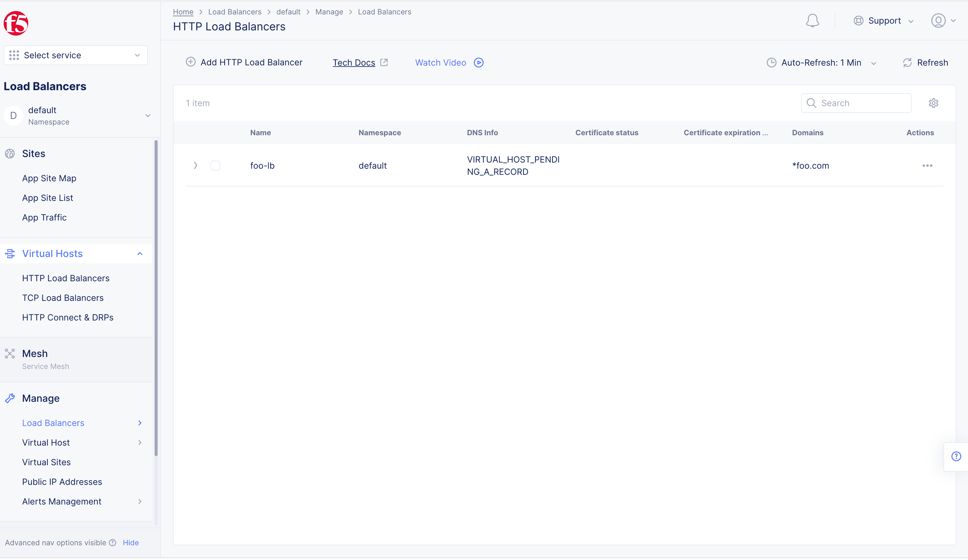Screen dimensions: 968x560
Task: Toggle the default namespace dropdown
Action: click(147, 116)
